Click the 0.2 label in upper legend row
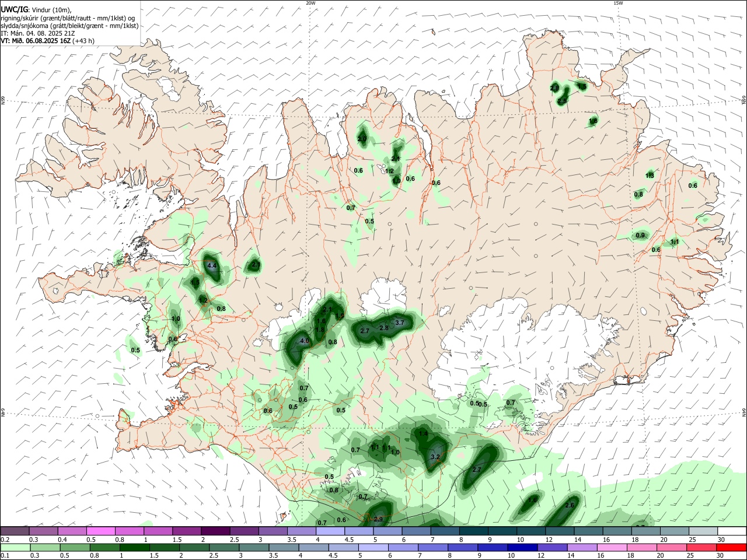 coord(5,540)
